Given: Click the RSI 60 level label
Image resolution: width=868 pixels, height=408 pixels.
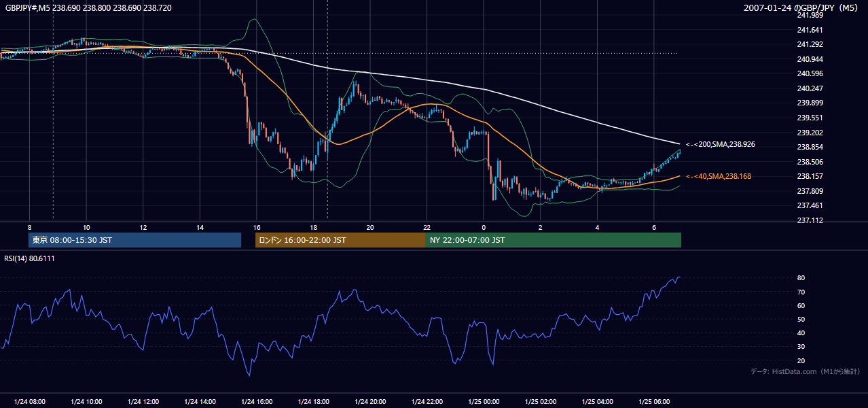Looking at the screenshot, I should point(801,305).
